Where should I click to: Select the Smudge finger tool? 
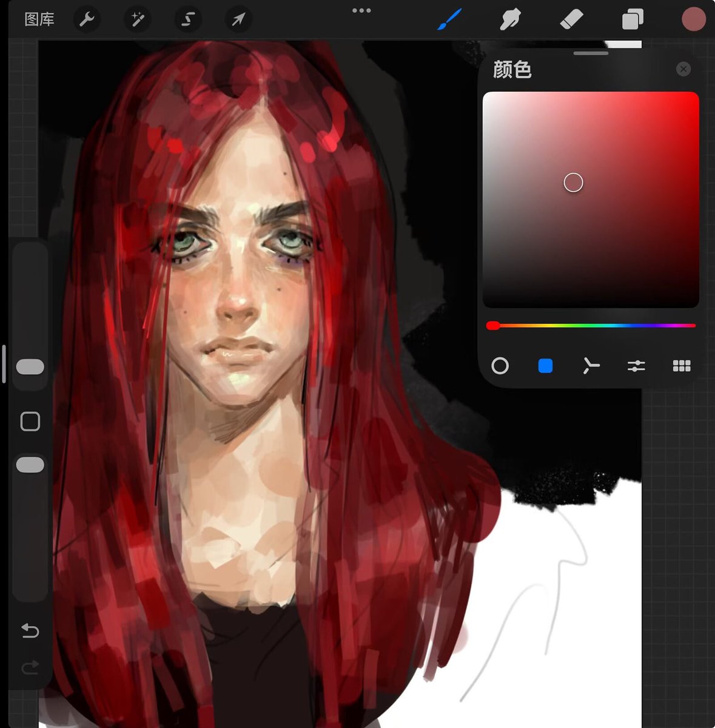pos(511,19)
